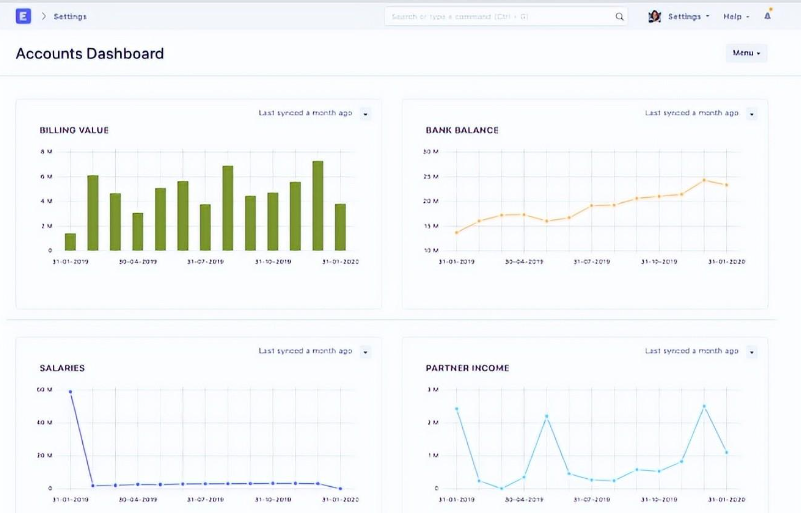Click the 30-04-2019 date label under Bank Balance
801x513 pixels.
tap(524, 262)
